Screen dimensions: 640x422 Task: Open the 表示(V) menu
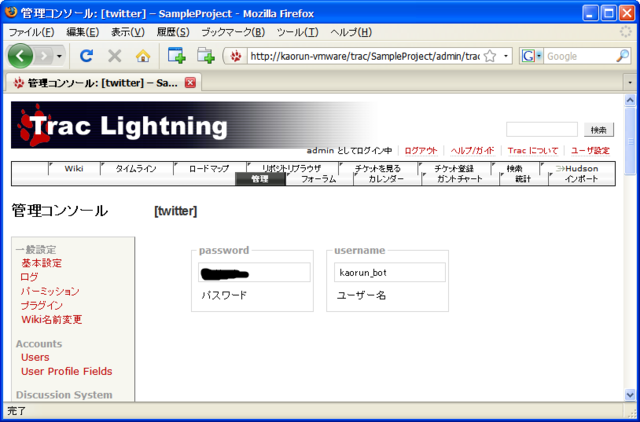tap(128, 32)
